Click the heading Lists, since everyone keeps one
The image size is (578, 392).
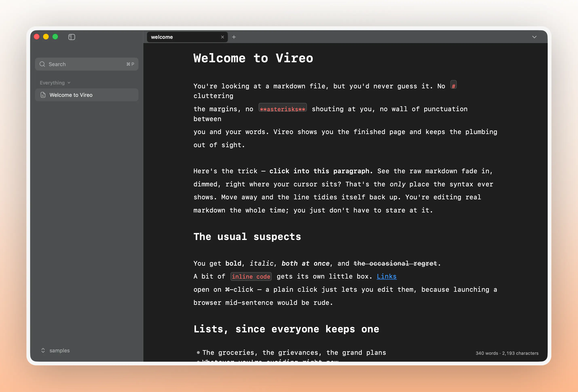[x=286, y=329]
